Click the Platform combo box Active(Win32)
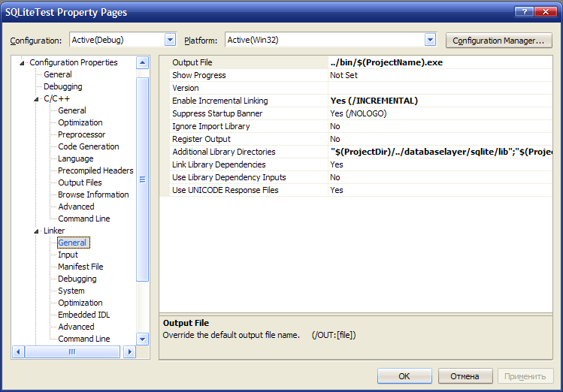The height and width of the screenshot is (392, 563). [331, 40]
